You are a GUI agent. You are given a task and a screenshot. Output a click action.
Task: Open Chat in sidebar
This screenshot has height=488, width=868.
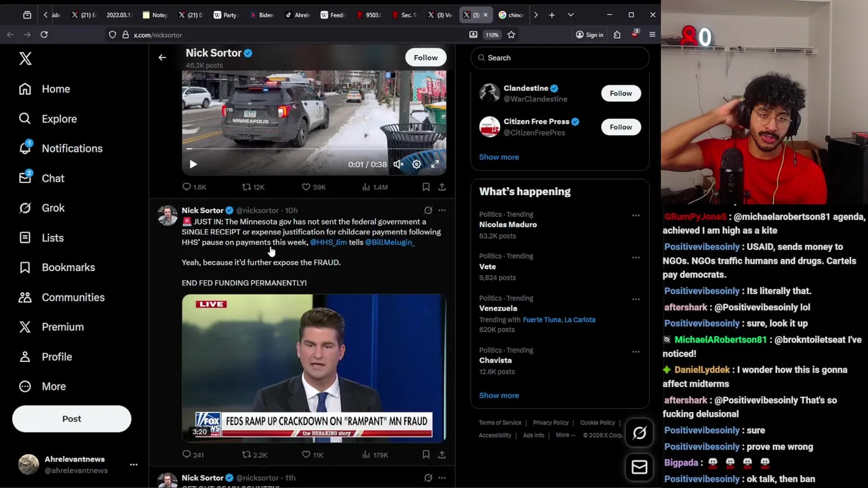pyautogui.click(x=42, y=178)
